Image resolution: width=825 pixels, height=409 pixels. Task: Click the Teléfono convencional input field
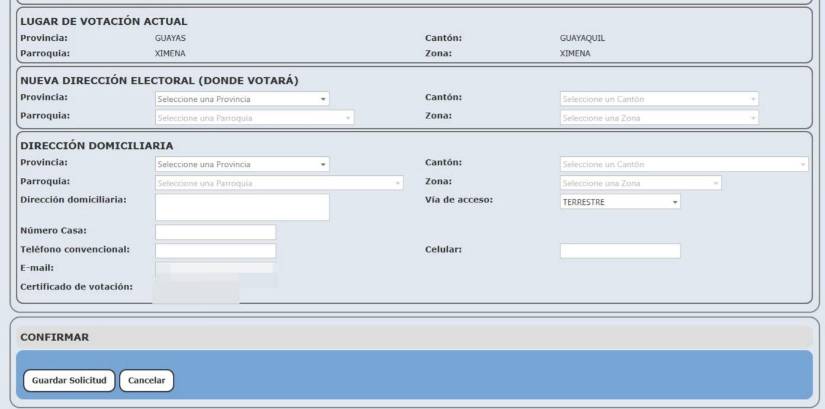(x=215, y=251)
